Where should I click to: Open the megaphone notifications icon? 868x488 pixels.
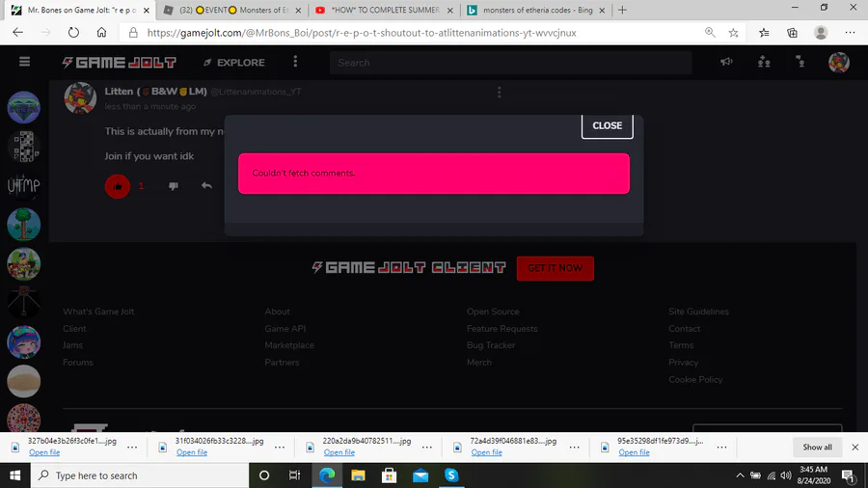[x=726, y=62]
